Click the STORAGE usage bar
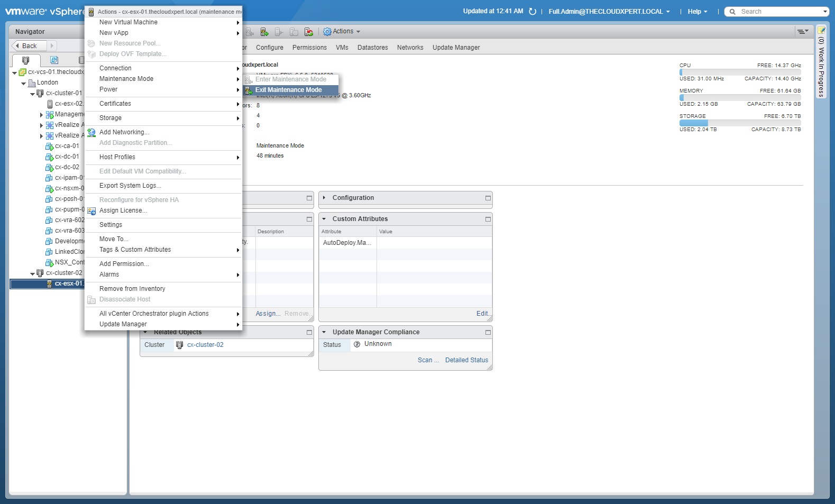The height and width of the screenshot is (504, 835). click(x=740, y=123)
